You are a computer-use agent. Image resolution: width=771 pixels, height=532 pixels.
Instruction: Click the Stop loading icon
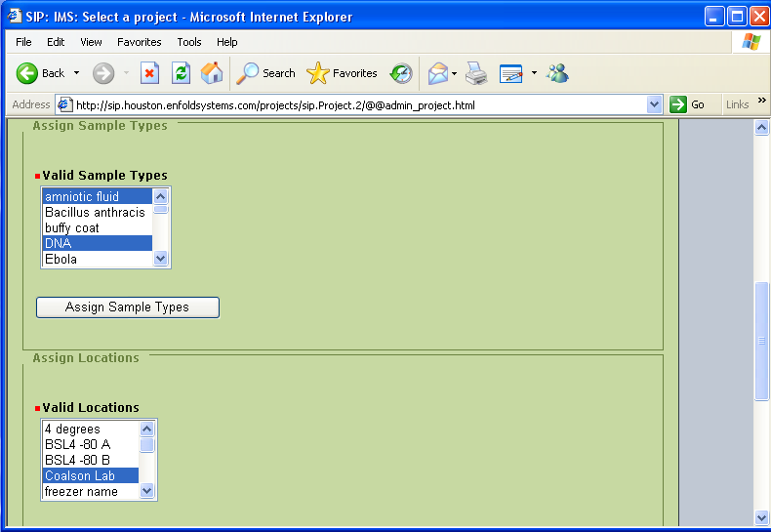click(x=149, y=73)
